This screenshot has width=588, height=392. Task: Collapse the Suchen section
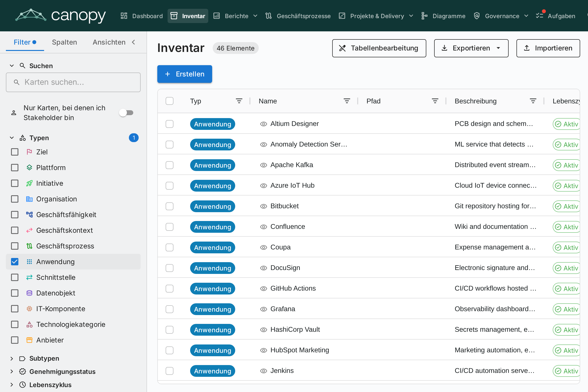coord(12,66)
